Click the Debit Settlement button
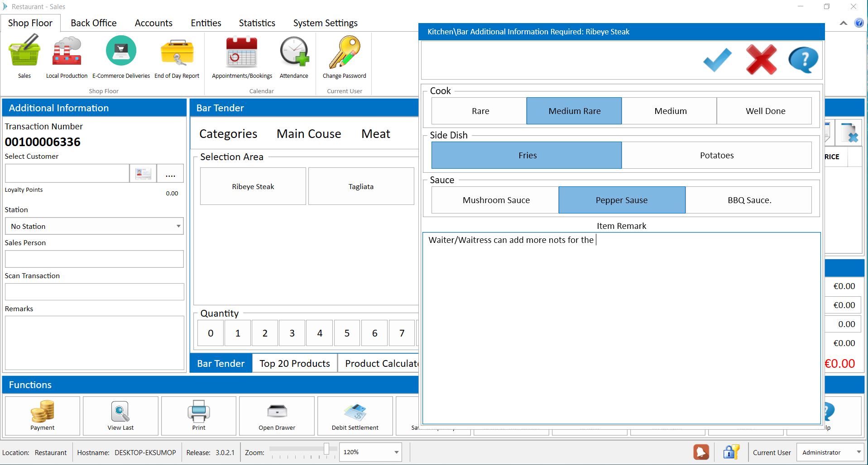Image resolution: width=868 pixels, height=465 pixels. click(355, 416)
